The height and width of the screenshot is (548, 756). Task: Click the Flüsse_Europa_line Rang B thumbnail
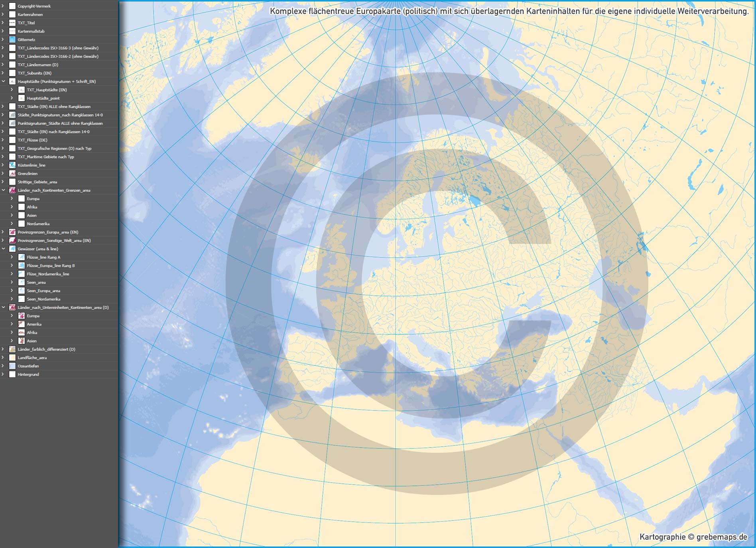click(x=22, y=265)
